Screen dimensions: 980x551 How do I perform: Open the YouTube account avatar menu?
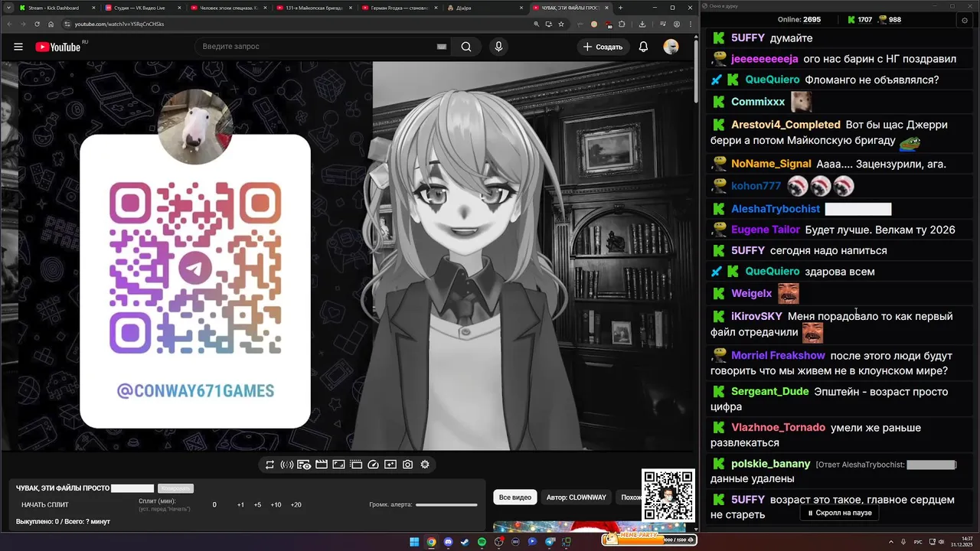[x=671, y=47]
